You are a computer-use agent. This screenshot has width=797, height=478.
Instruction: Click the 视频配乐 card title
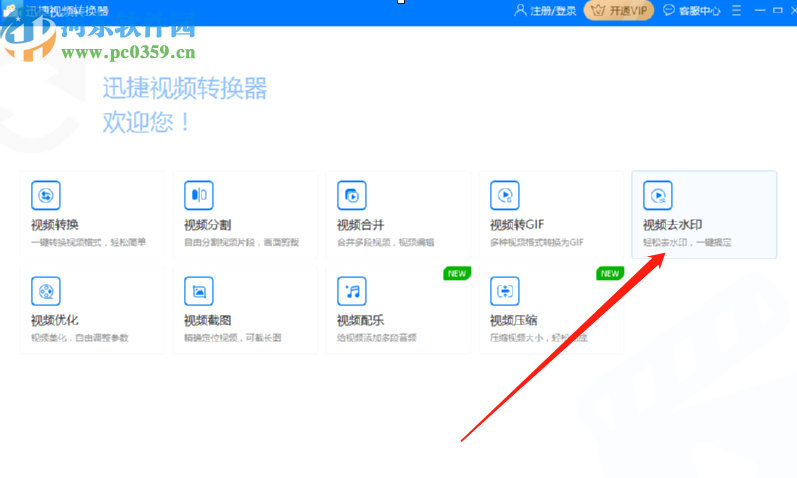(361, 320)
